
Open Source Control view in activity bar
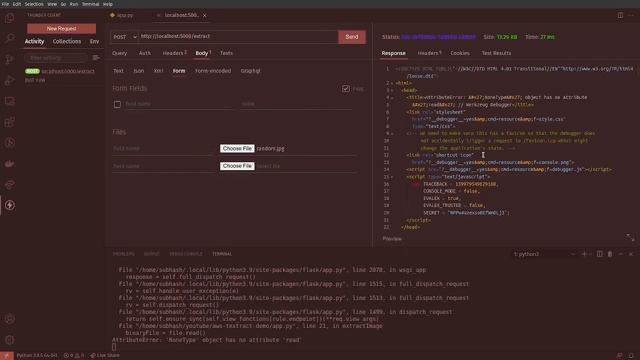click(x=10, y=59)
